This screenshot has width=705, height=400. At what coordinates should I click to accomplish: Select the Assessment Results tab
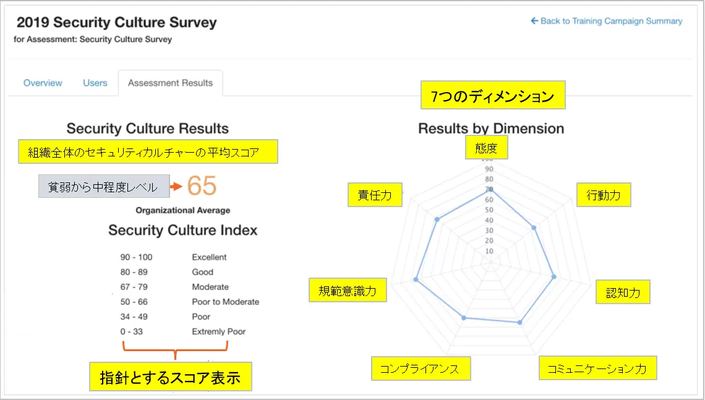pyautogui.click(x=170, y=83)
